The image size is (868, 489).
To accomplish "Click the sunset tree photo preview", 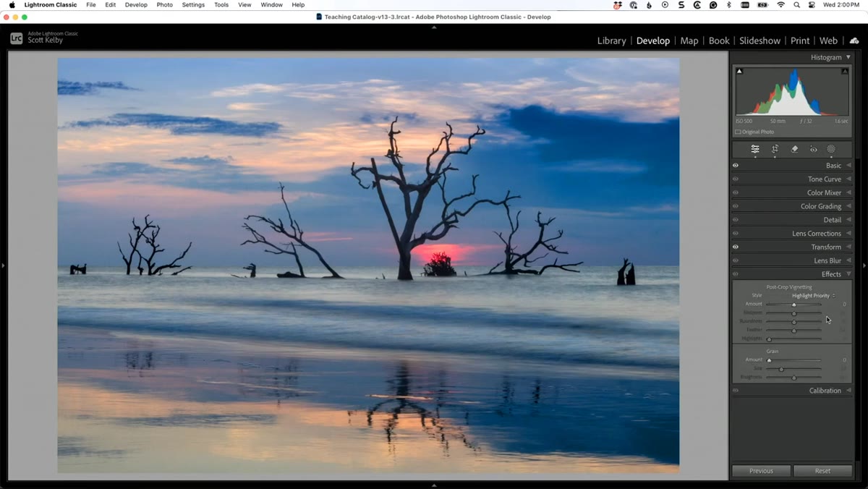I will point(368,265).
